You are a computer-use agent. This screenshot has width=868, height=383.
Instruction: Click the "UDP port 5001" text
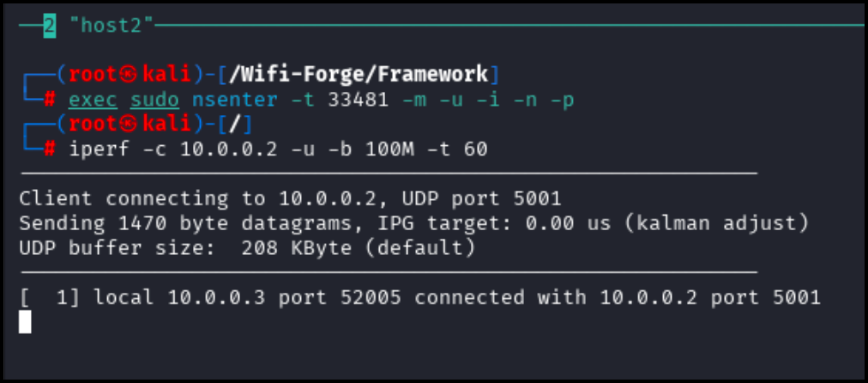coord(482,198)
